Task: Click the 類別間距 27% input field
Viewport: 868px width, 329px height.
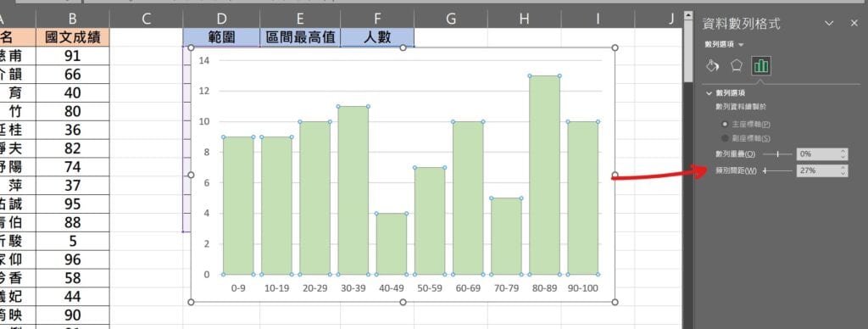Action: coord(817,170)
